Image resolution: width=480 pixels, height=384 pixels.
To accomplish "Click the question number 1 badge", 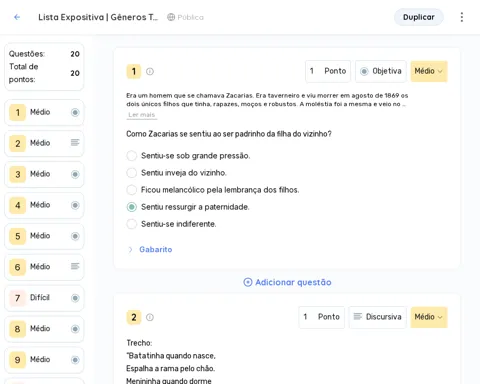I will (x=134, y=71).
